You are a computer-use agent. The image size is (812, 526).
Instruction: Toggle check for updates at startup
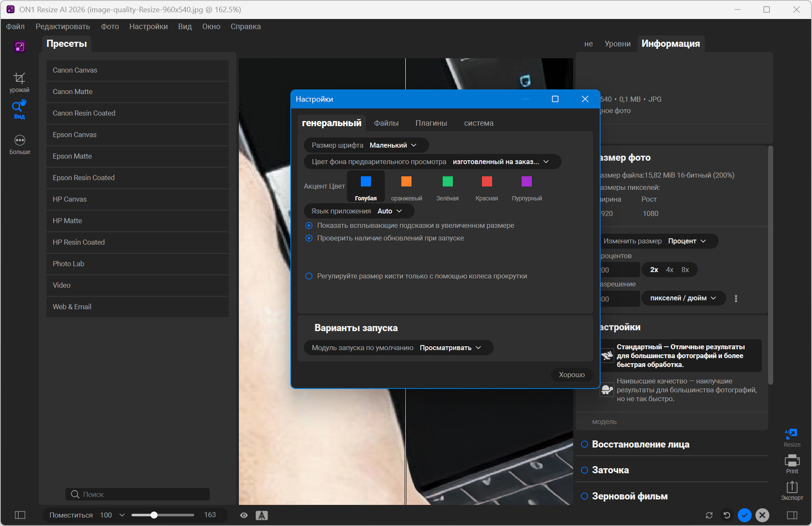click(309, 238)
